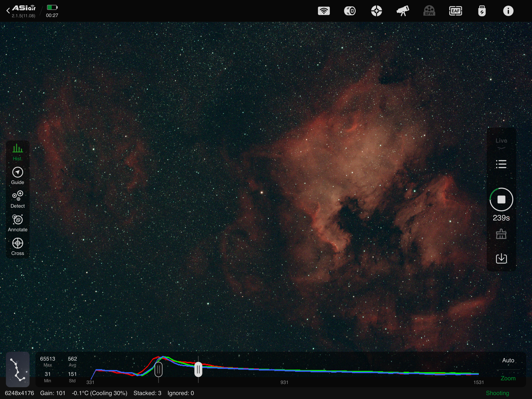The image size is (532, 399).
Task: Click the Std value 151
Action: coord(72,374)
